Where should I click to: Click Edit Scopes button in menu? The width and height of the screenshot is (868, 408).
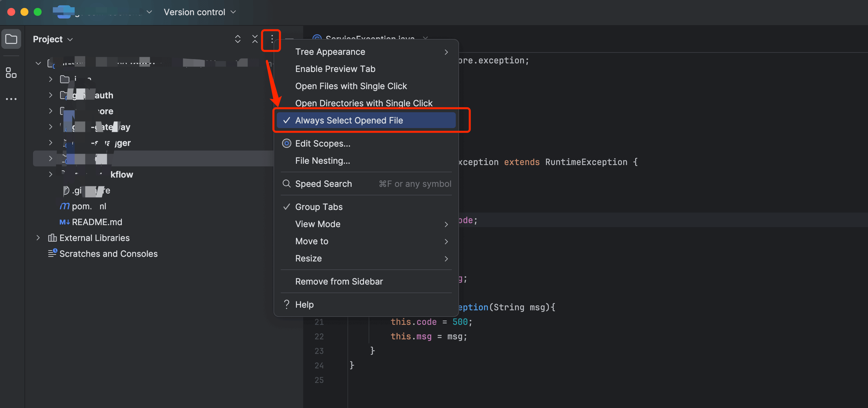[x=323, y=143]
